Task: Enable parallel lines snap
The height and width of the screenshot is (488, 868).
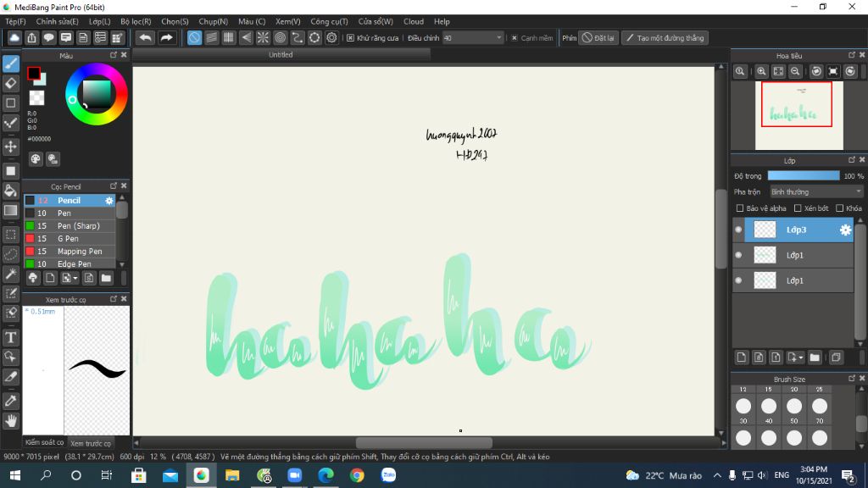Action: (x=211, y=37)
